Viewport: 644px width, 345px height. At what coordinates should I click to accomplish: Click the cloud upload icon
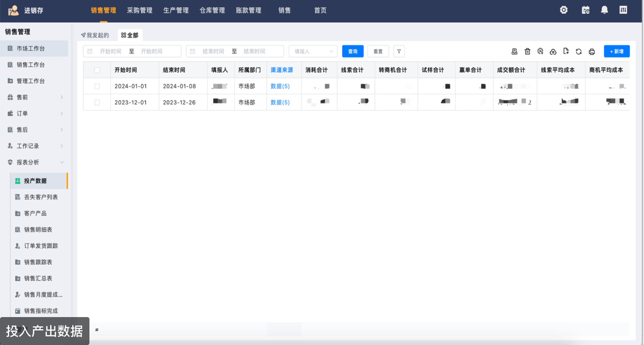pos(553,52)
